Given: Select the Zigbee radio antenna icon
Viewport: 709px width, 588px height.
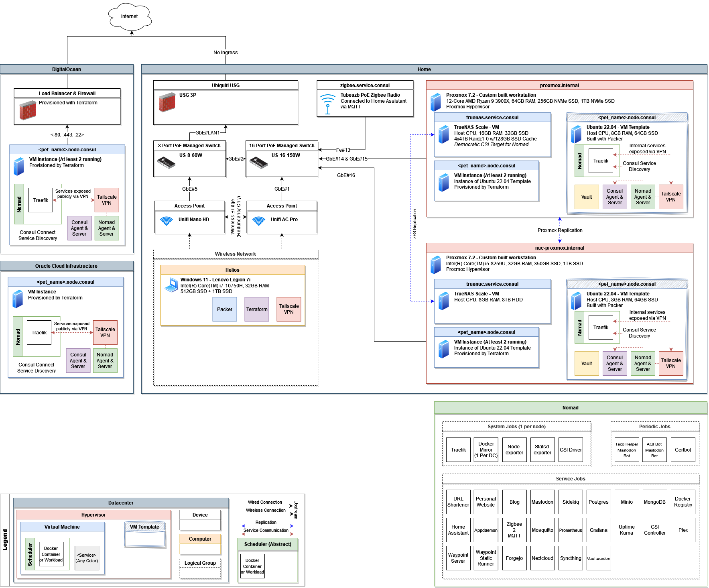Looking at the screenshot, I should [x=328, y=104].
